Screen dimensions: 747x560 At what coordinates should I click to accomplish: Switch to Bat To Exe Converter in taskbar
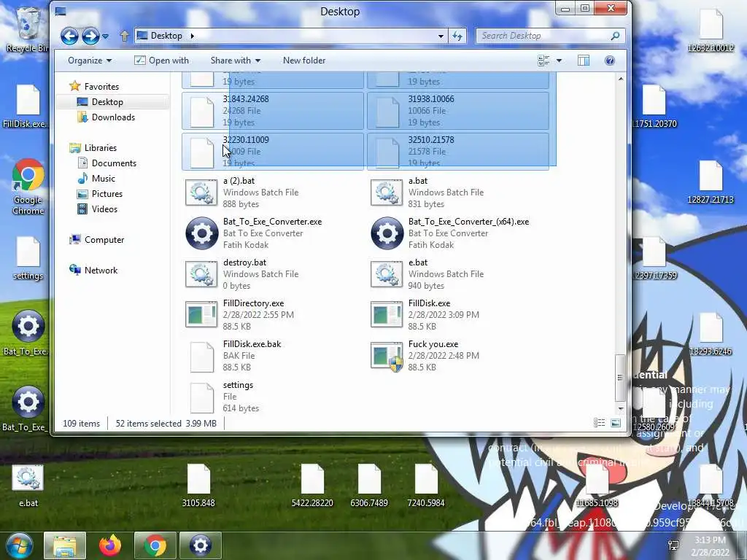click(x=200, y=545)
